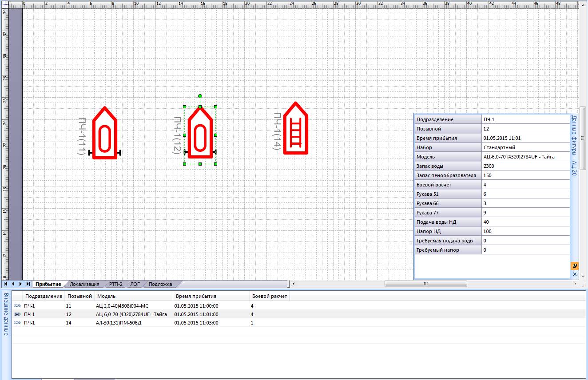
Task: Edit the Запас пенообразователя value 150
Action: 525,175
